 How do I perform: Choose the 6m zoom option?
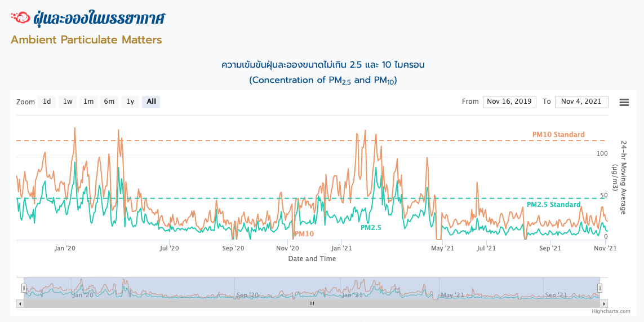(x=109, y=102)
